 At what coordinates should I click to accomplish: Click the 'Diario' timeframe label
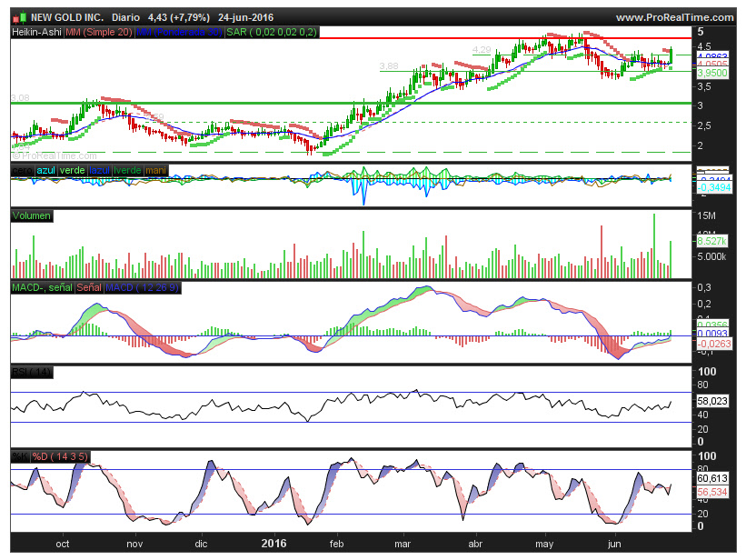coord(125,18)
